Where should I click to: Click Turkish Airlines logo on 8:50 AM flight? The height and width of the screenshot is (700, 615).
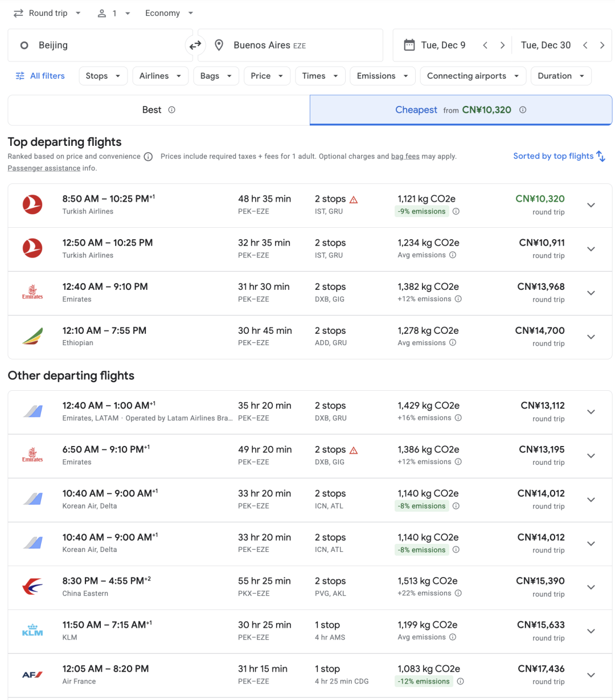click(x=32, y=204)
